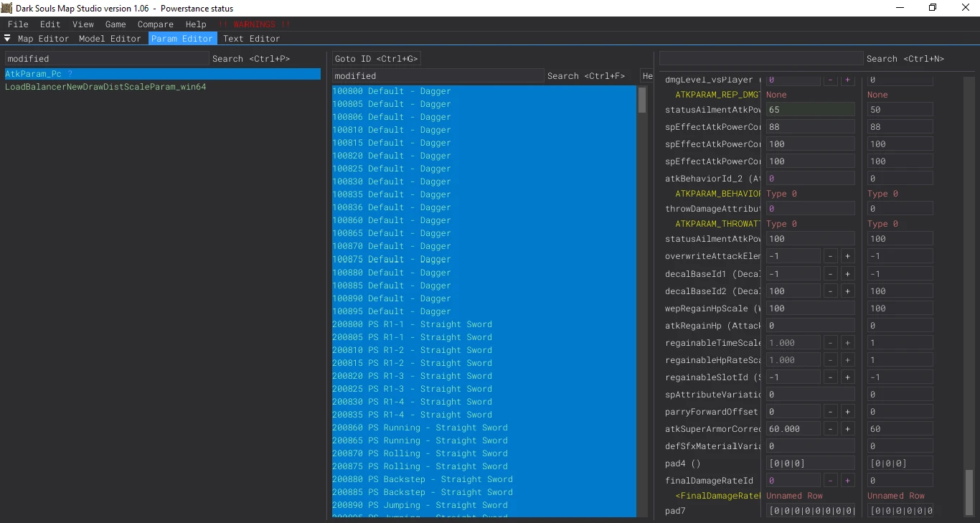
Task: Edit the atkBehaviorId_2 value field
Action: click(x=811, y=179)
